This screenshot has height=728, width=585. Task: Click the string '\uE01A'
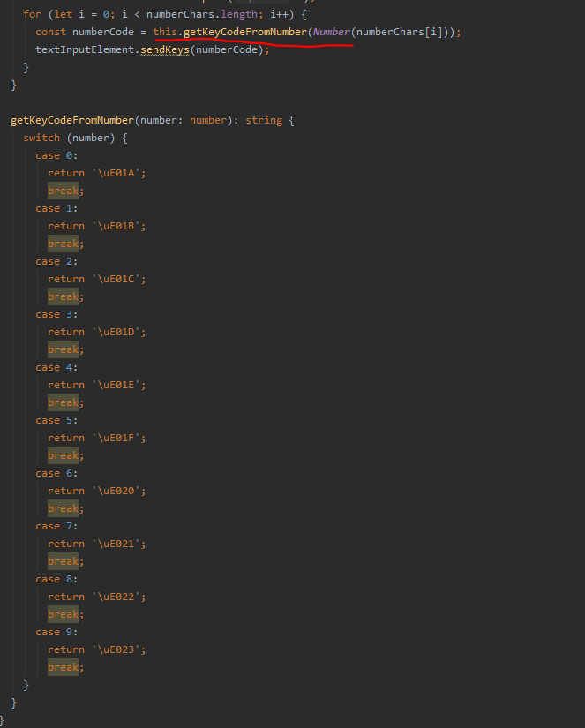(x=116, y=173)
